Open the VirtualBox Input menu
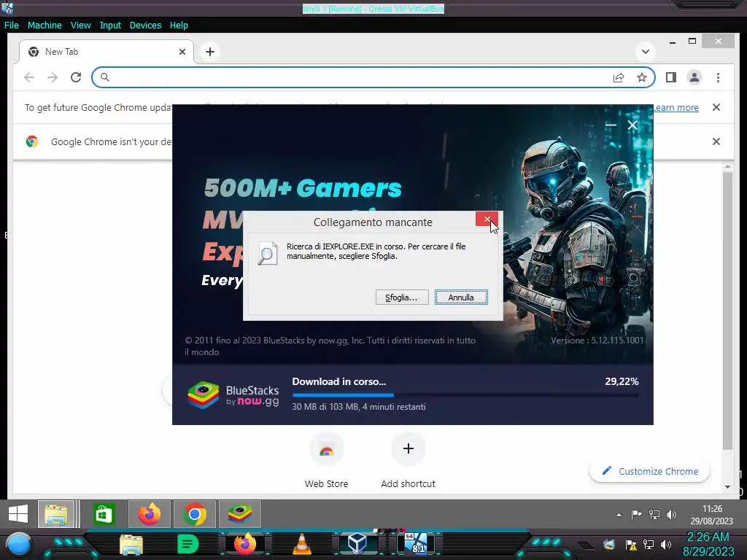The image size is (747, 560). coord(110,26)
